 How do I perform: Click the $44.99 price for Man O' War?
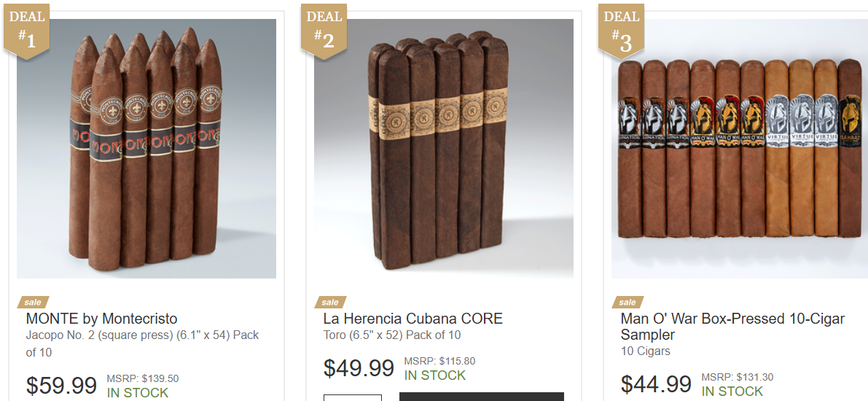click(x=656, y=384)
